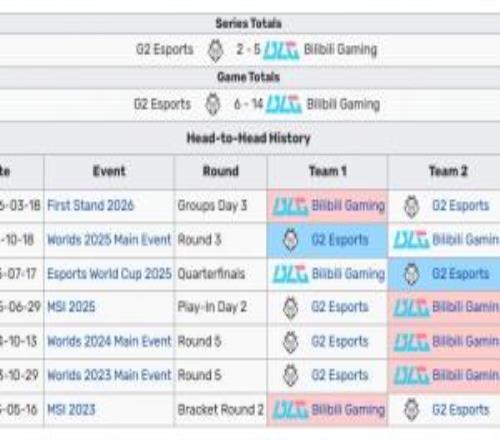Click Bilibili Gaming logo in First Stand 2026 row
The height and width of the screenshot is (440, 500).
[x=290, y=206]
